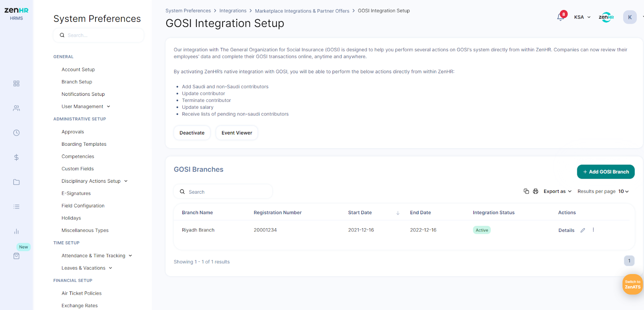The height and width of the screenshot is (310, 644).
Task: Click the End Date column header
Action: [x=420, y=213]
